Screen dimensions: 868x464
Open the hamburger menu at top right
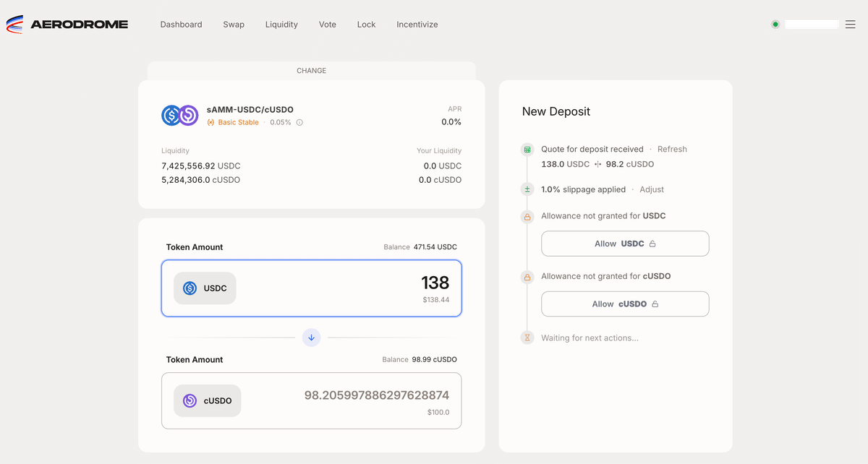pos(851,24)
